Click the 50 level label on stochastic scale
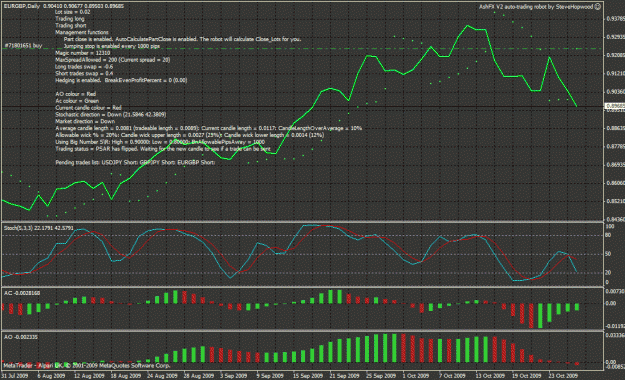 [608, 254]
